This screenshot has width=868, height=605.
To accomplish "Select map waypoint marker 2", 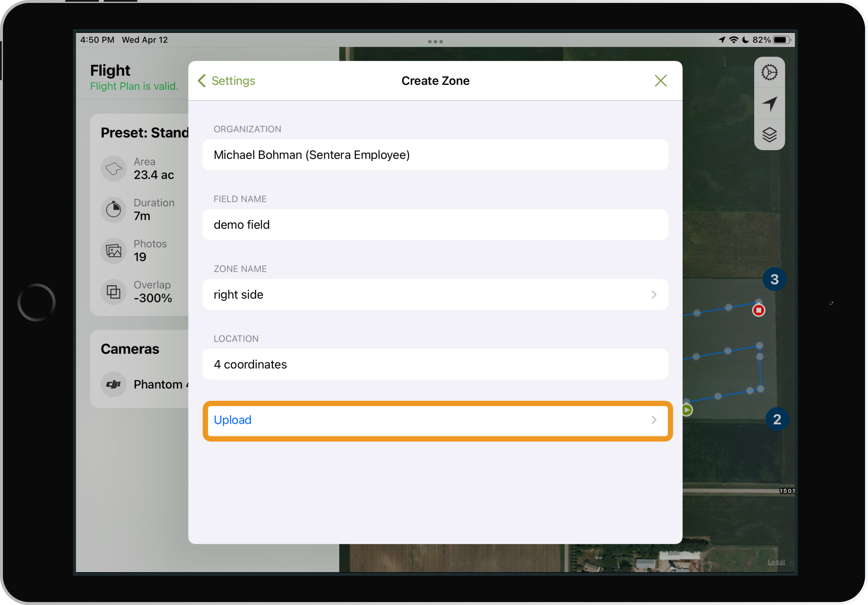I will [777, 419].
